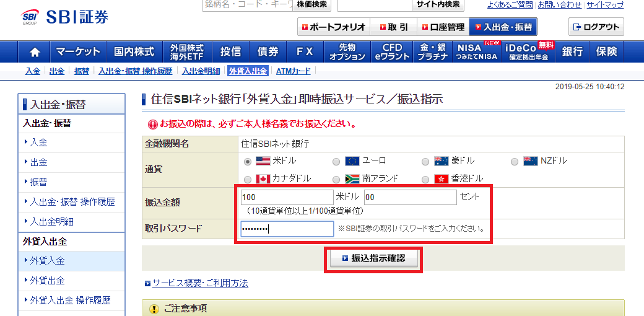
Task: Open the 債券 tab
Action: (268, 52)
